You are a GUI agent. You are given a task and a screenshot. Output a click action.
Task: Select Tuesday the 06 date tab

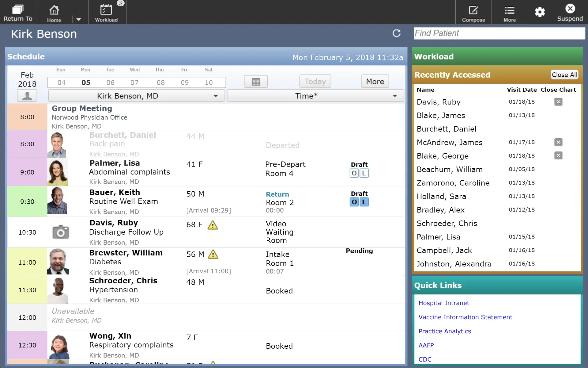click(110, 82)
